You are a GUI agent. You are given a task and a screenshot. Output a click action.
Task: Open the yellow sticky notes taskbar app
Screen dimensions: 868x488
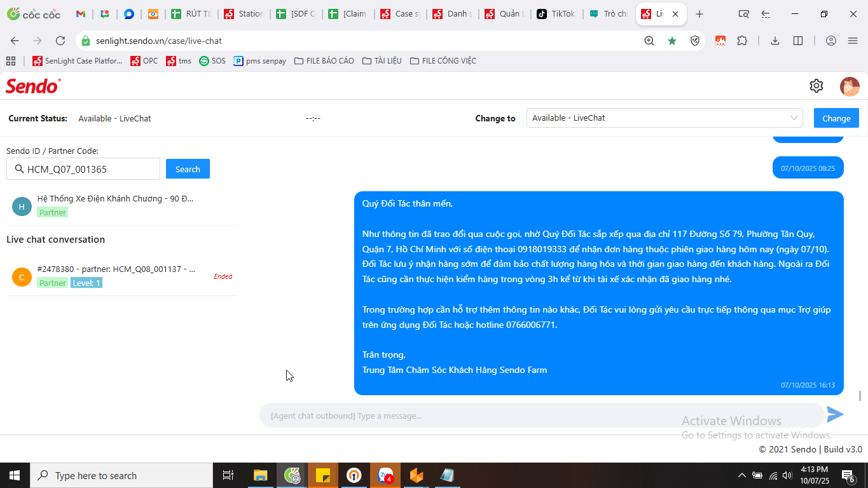click(323, 475)
